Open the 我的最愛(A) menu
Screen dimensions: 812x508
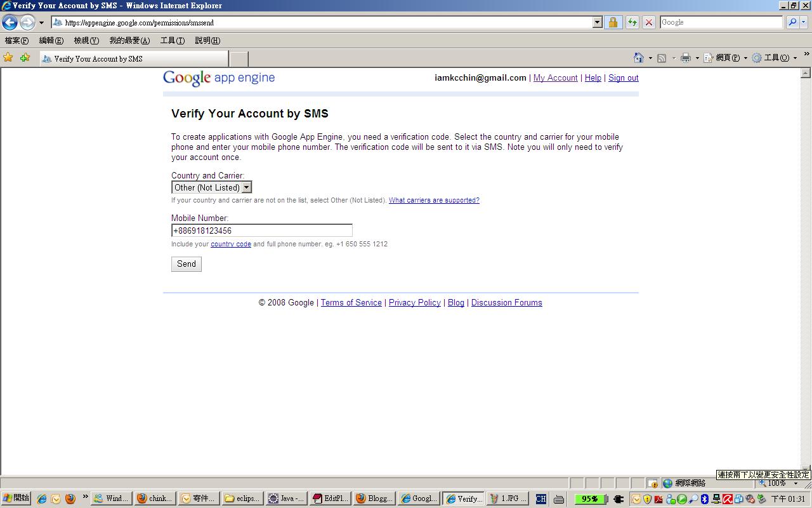pyautogui.click(x=129, y=41)
